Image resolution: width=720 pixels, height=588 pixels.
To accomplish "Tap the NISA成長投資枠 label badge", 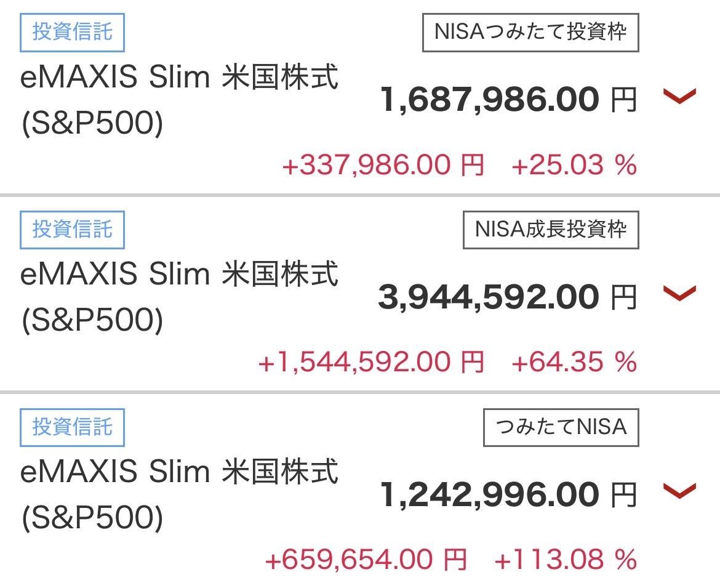I will coord(551,230).
